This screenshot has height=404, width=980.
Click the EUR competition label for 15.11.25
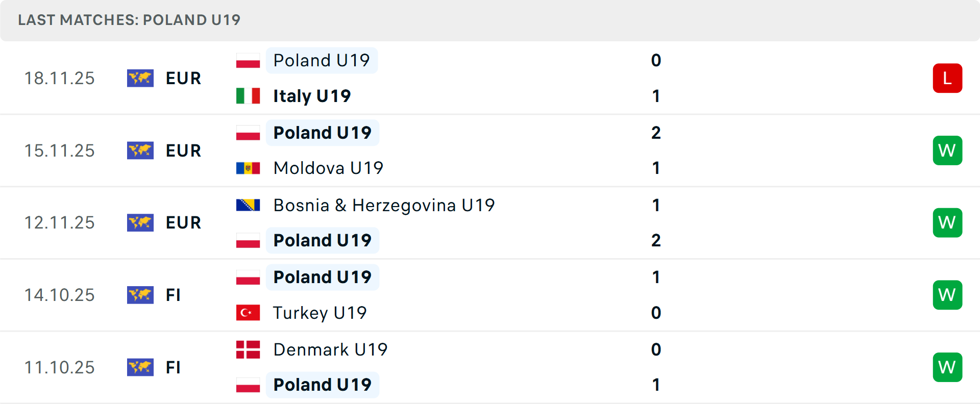point(183,150)
